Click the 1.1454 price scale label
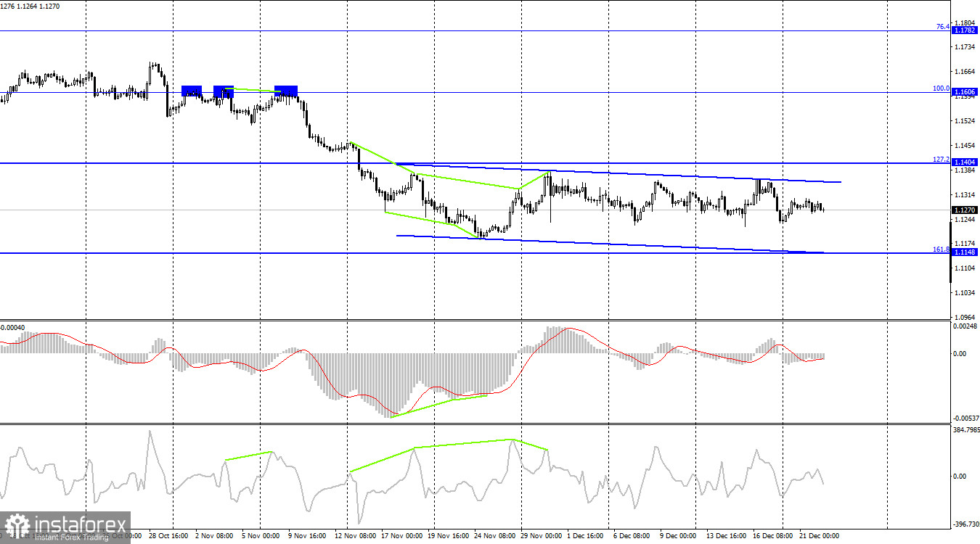The width and height of the screenshot is (980, 544). click(x=966, y=145)
